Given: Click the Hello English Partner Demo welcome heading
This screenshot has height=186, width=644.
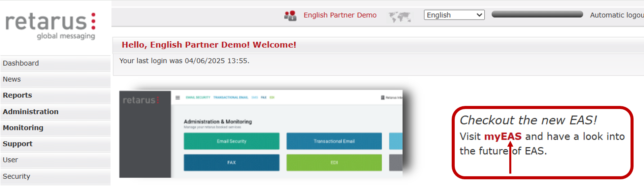Looking at the screenshot, I should [209, 45].
